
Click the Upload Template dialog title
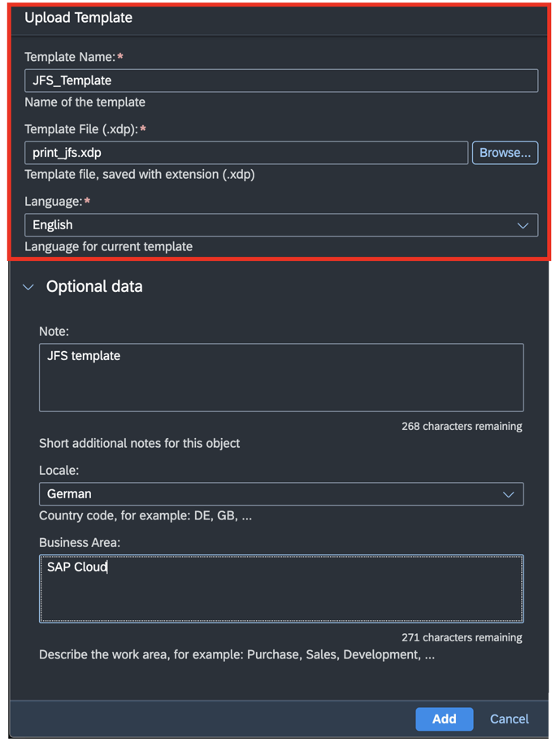pos(78,18)
